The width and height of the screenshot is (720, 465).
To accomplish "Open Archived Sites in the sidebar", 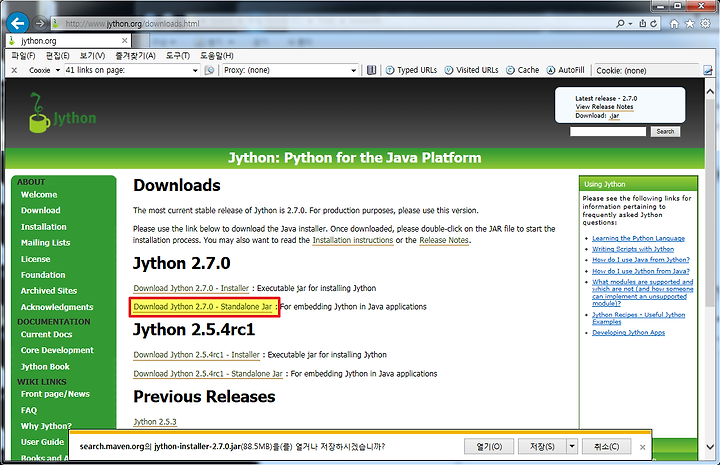I will click(x=49, y=291).
